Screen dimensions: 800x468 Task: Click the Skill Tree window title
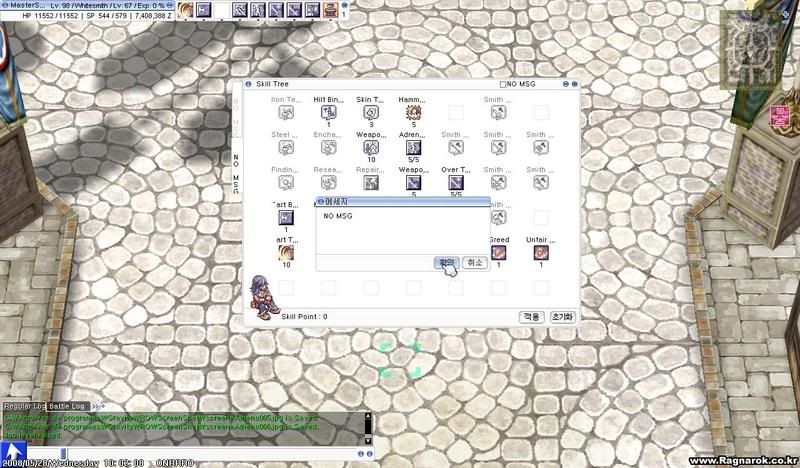[272, 84]
